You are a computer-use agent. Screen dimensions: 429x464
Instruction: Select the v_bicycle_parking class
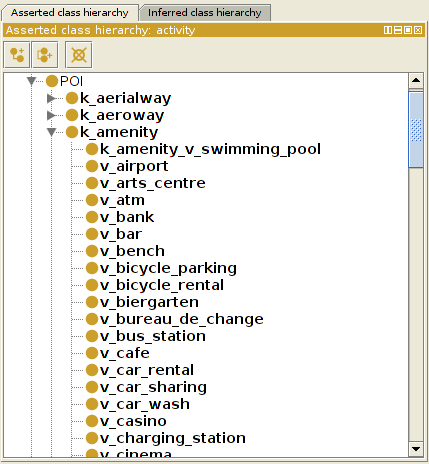168,268
